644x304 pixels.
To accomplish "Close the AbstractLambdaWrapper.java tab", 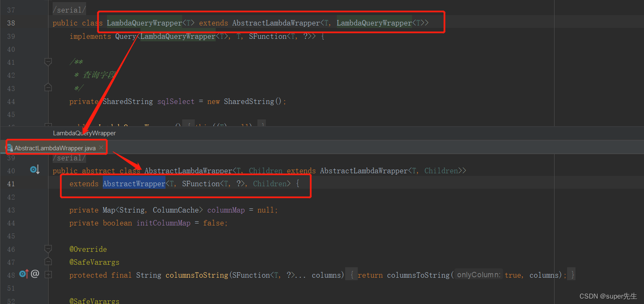I will point(101,148).
